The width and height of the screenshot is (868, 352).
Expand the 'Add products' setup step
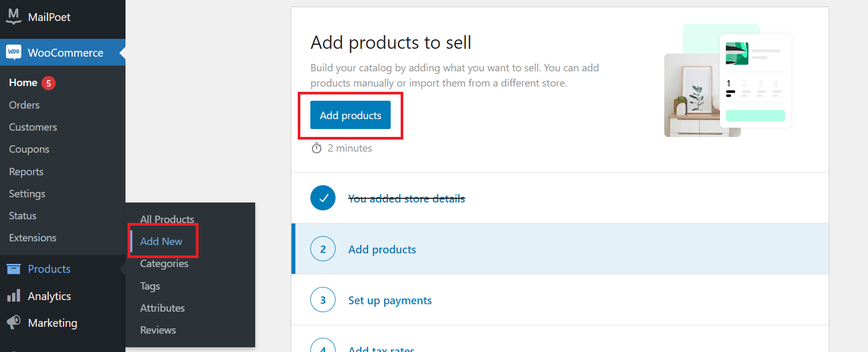pos(382,249)
